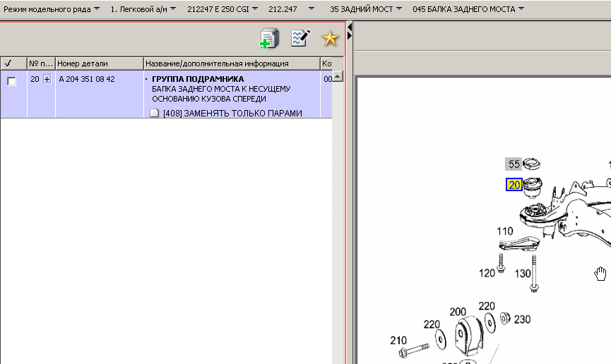Click the add-to-list documents icon with green plus
The width and height of the screenshot is (611, 364).
point(269,39)
